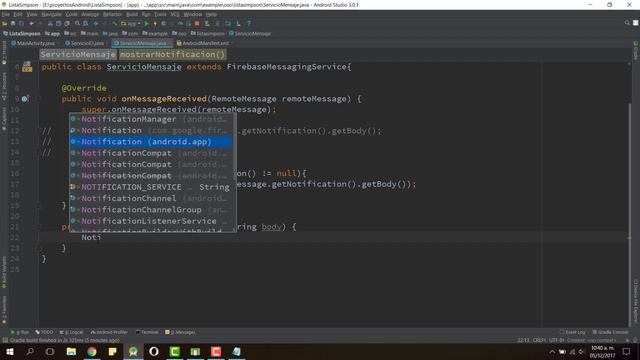Choose NOTIFICATION_SERVICE String suggestion
The height and width of the screenshot is (360, 640).
[x=151, y=187]
